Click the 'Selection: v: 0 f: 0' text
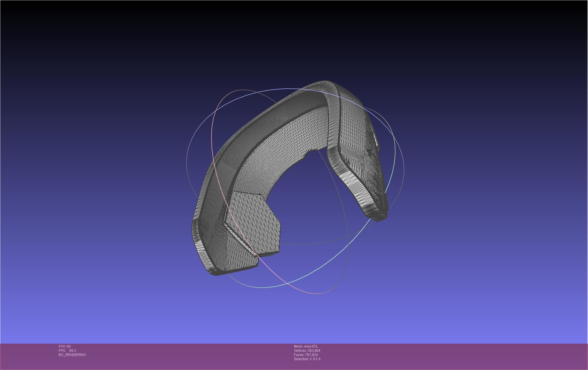 click(x=307, y=359)
